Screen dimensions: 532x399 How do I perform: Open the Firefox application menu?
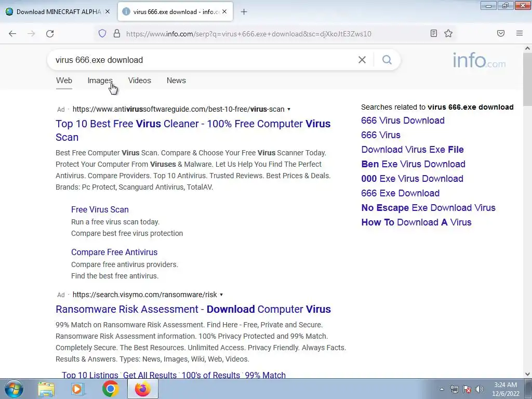tap(519, 33)
